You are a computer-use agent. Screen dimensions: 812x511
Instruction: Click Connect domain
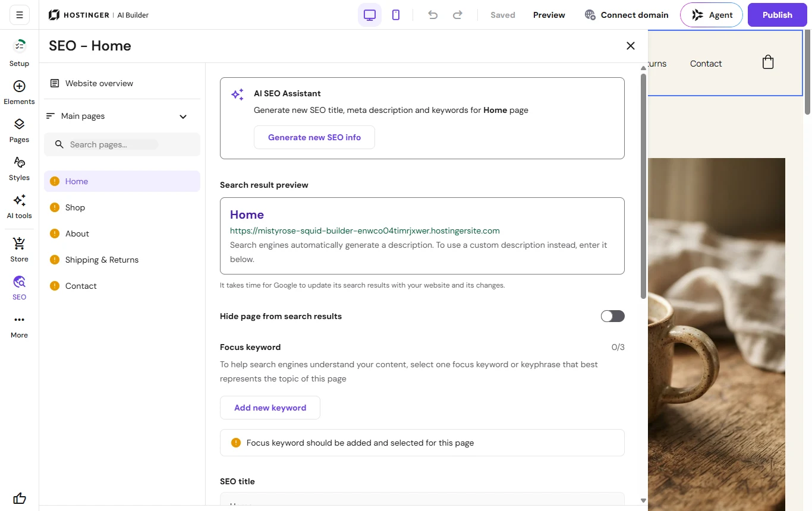pyautogui.click(x=627, y=15)
